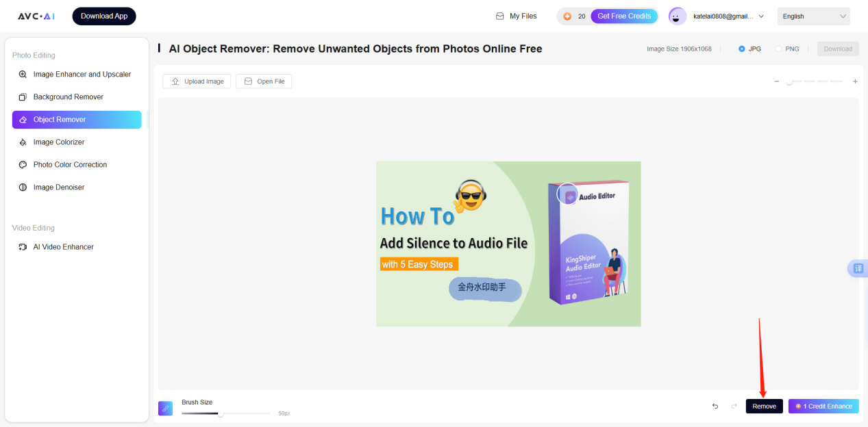The image size is (868, 427).
Task: Click the Upload Image button
Action: click(x=197, y=81)
